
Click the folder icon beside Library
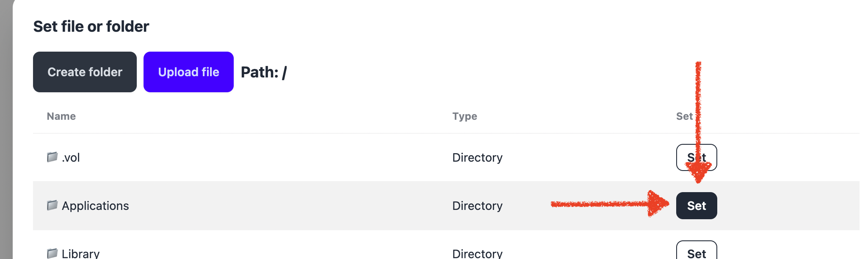[52, 253]
